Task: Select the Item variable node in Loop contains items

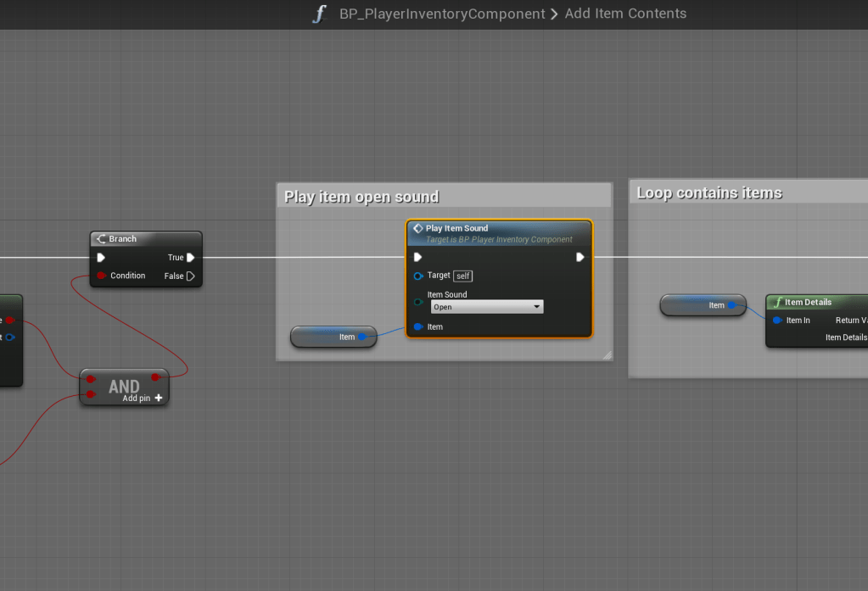Action: click(703, 305)
